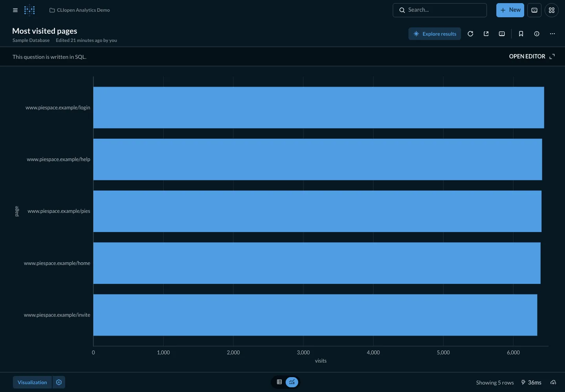Focus the Search input field
565x392 pixels.
[x=440, y=10]
